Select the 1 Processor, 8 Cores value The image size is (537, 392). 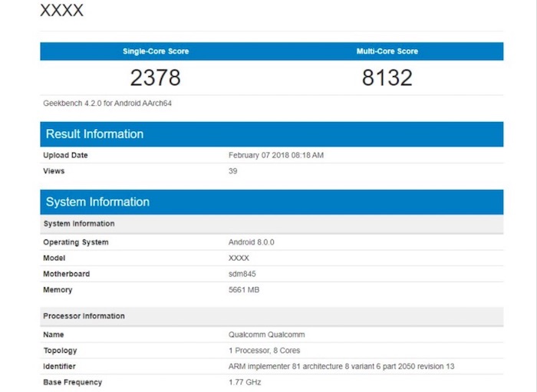coord(265,351)
